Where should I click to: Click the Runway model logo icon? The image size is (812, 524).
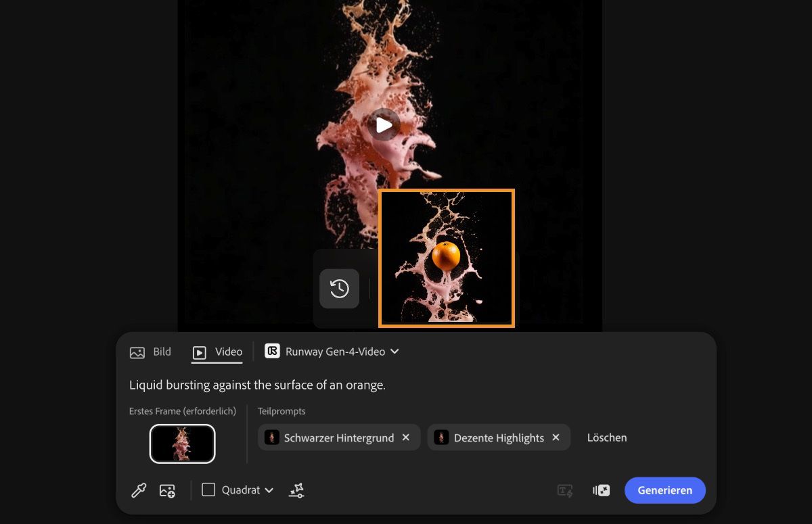(272, 351)
